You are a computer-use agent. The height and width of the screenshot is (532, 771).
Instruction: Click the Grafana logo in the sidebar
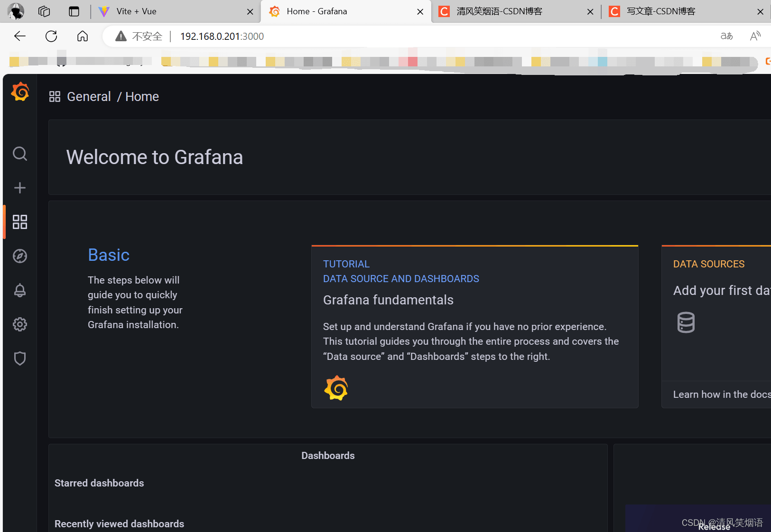pos(20,92)
